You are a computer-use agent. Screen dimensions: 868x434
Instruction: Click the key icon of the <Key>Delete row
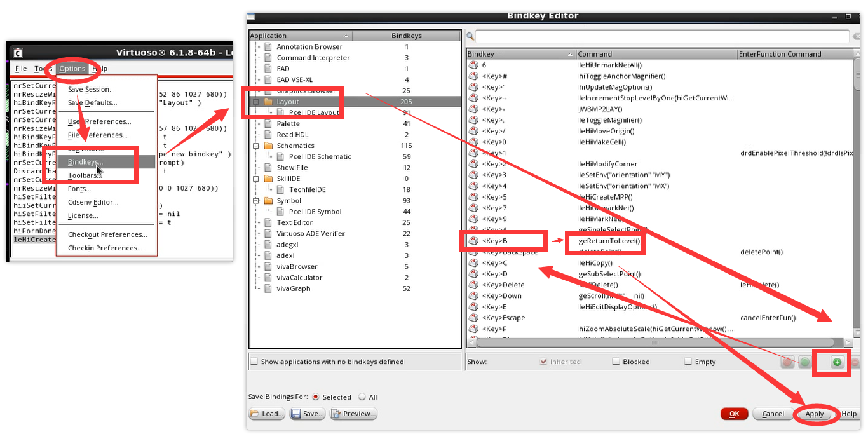473,285
